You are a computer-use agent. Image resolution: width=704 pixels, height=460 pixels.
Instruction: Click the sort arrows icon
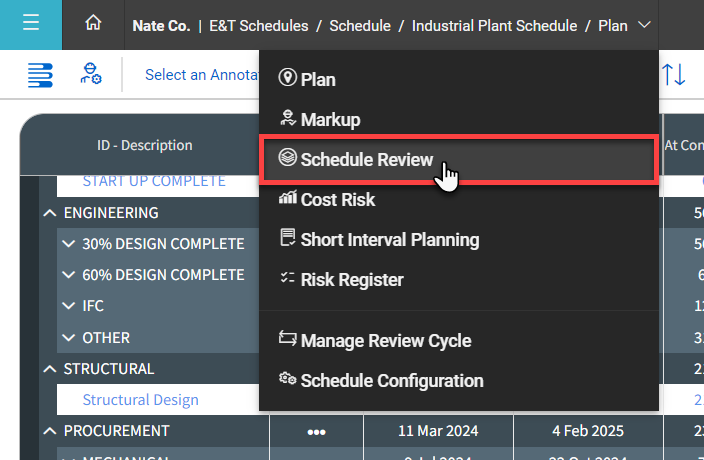pos(674,75)
